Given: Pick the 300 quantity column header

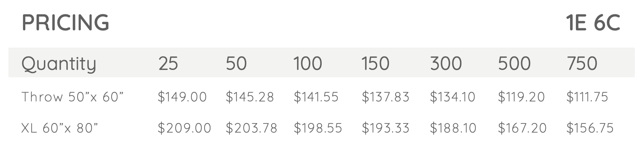Looking at the screenshot, I should (446, 63).
